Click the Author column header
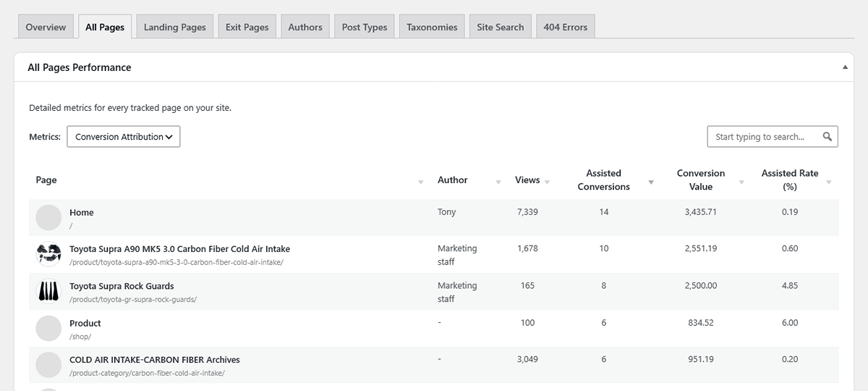The width and height of the screenshot is (868, 391). 453,180
